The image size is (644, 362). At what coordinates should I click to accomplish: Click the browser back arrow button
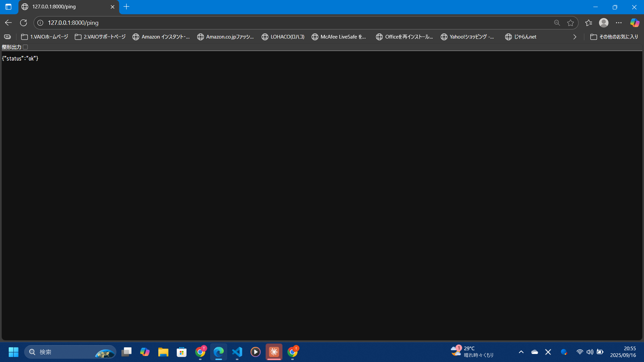[x=8, y=23]
